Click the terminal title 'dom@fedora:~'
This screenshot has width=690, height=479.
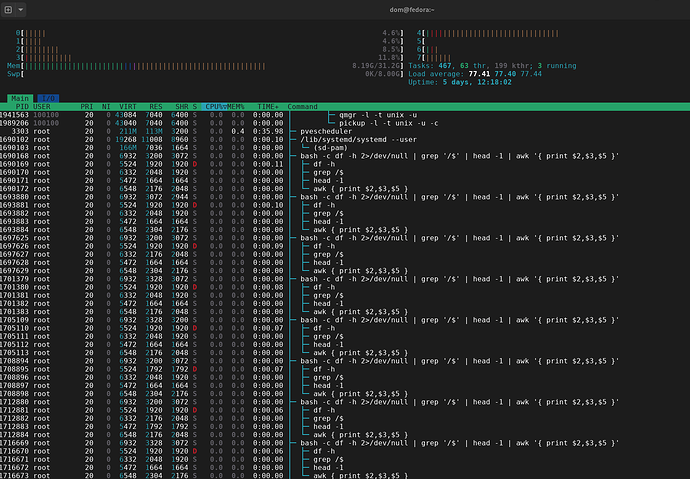tap(412, 10)
